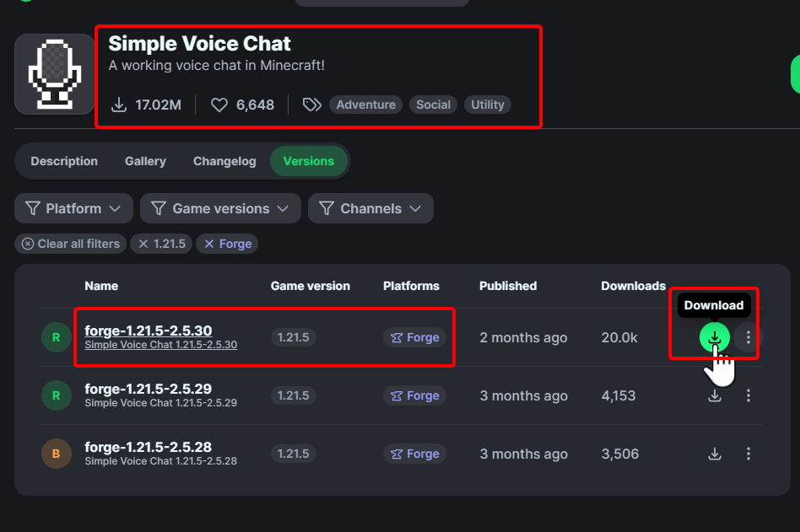
Task: Open the forge-1.21.5-2.5.29 version link
Action: coord(148,389)
